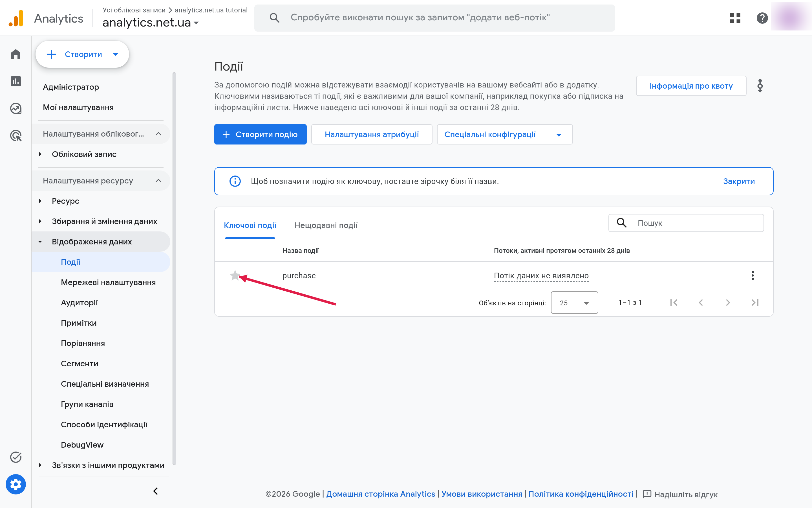Open the Google apps grid icon
The image size is (812, 508).
[735, 18]
